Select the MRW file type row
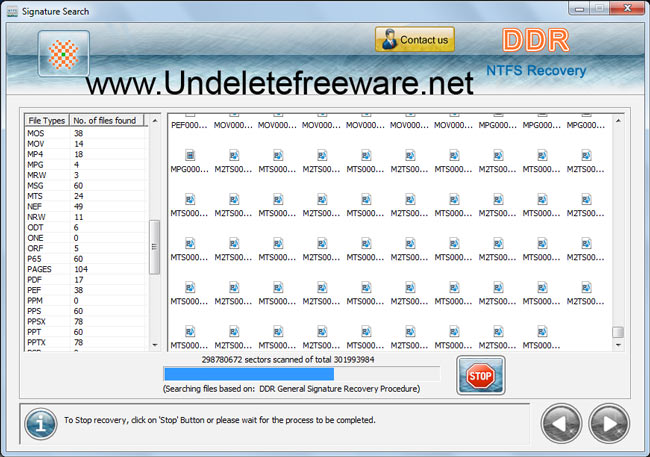Image resolution: width=650 pixels, height=457 pixels. [86, 175]
